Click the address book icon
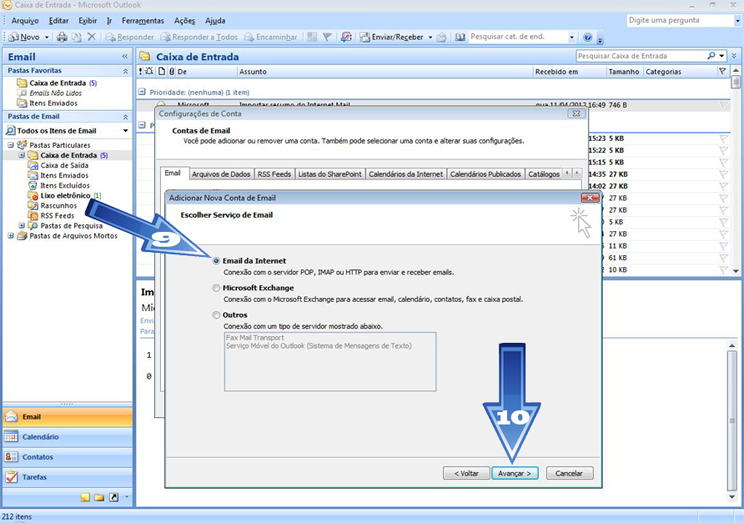Viewport: 744px width, 523px height. tap(460, 37)
